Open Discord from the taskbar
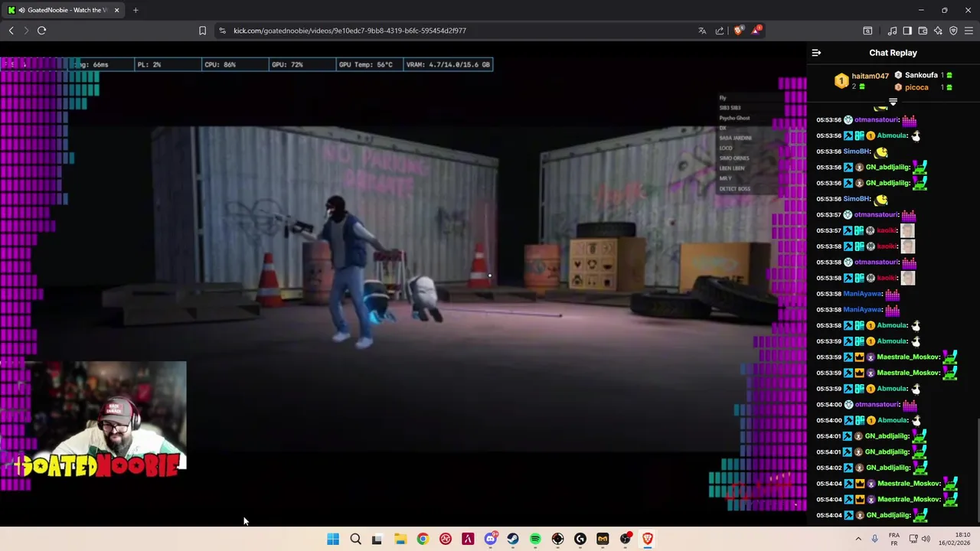980x551 pixels. point(490,540)
